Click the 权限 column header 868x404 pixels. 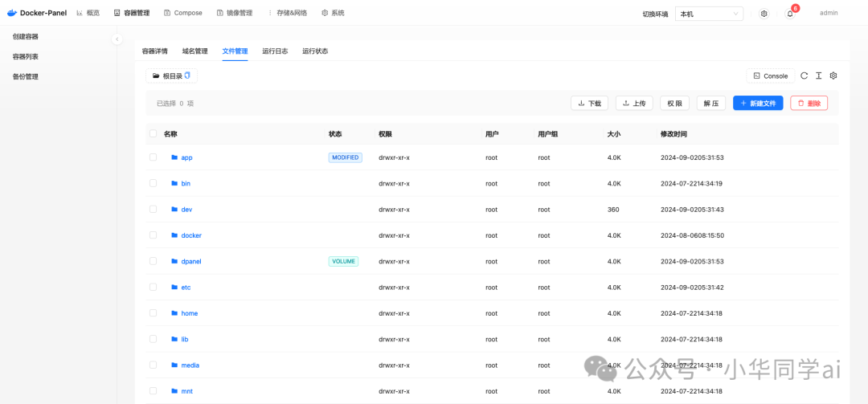point(385,133)
